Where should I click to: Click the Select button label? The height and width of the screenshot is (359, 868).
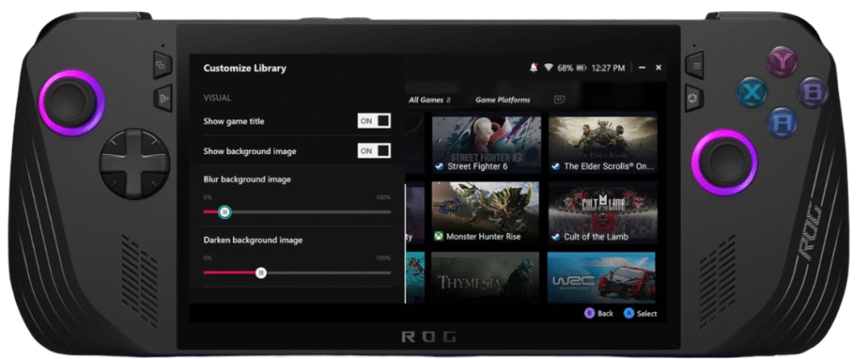647,313
